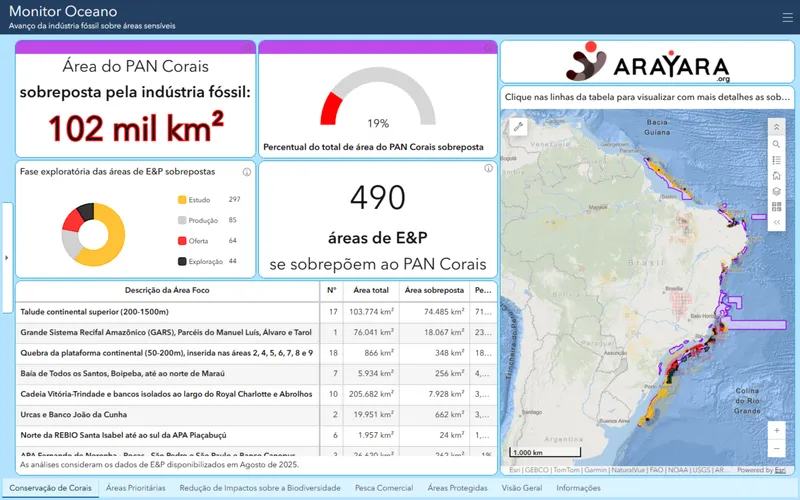Image resolution: width=800 pixels, height=500 pixels.
Task: Open the map search magnifier tool
Action: tap(776, 144)
